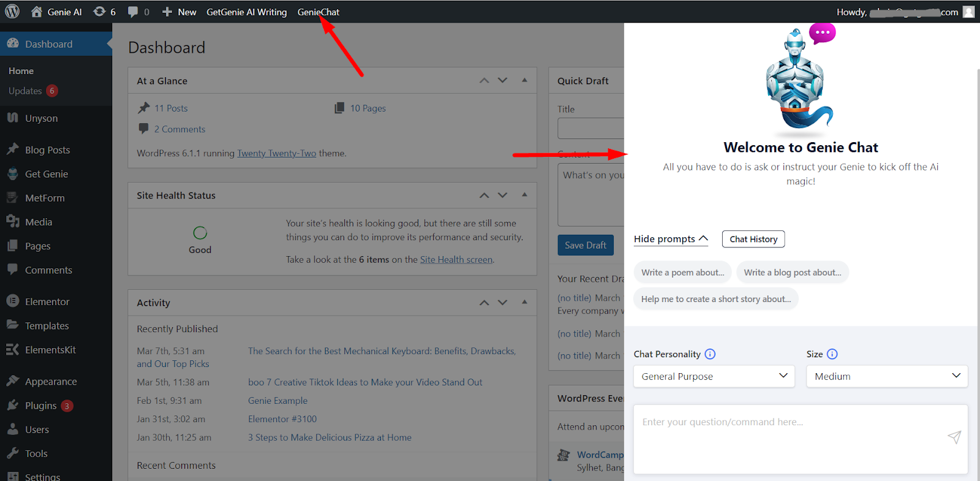Open the 3 Steps to Make Delicious Pizza link
The width and height of the screenshot is (980, 481).
point(330,437)
